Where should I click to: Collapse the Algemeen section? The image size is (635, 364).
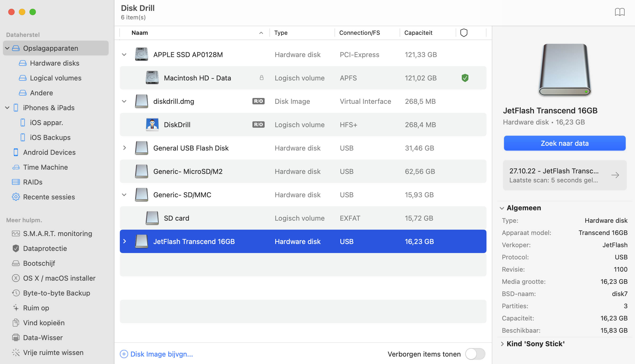tap(502, 208)
